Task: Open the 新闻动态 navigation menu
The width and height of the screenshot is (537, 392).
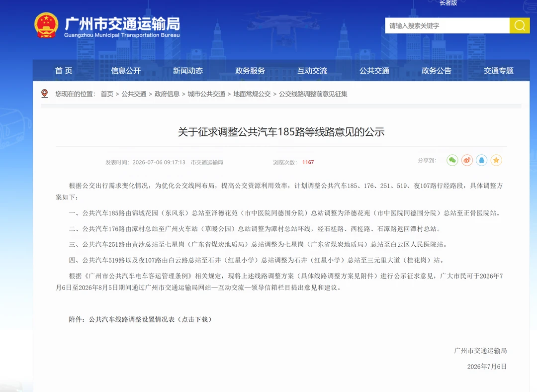Action: coord(187,71)
